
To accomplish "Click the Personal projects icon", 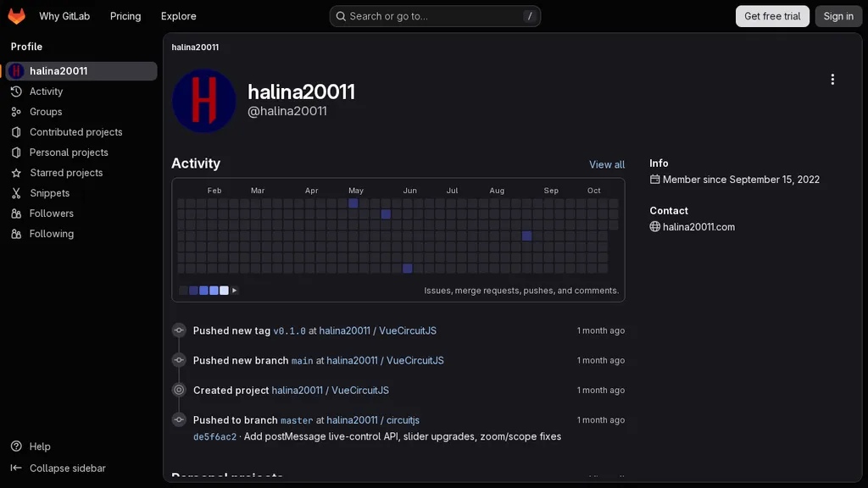I will coord(16,152).
